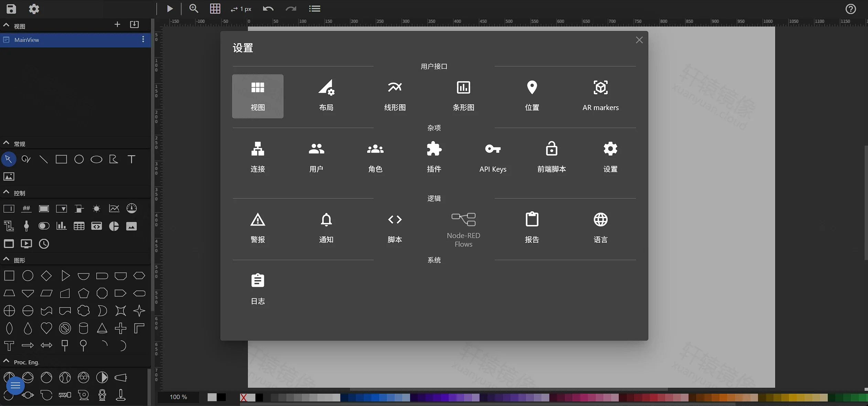Screen dimensions: 868x406
Task: Open MainView three-dot options menu
Action: pos(143,40)
